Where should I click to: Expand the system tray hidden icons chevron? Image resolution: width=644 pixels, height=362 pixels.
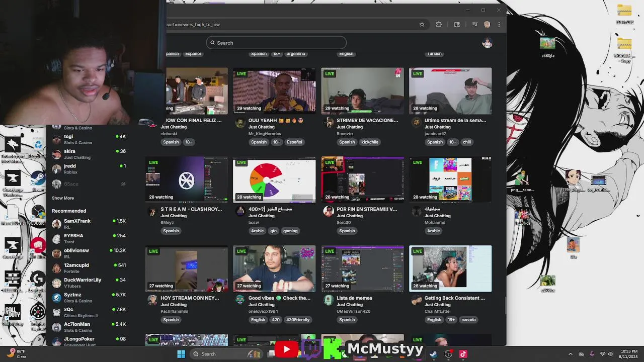[x=570, y=354]
